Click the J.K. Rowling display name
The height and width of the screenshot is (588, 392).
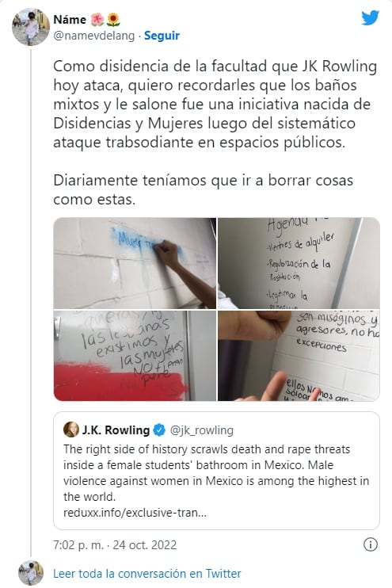pyautogui.click(x=116, y=430)
